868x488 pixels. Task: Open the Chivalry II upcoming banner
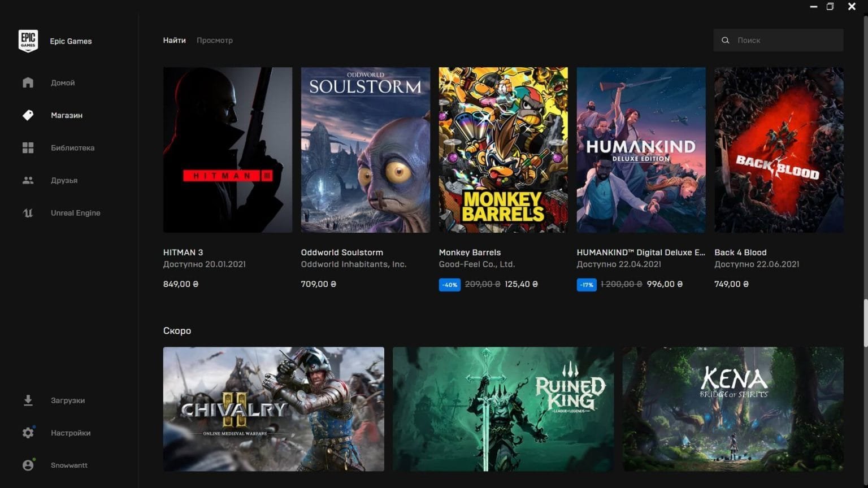[274, 409]
